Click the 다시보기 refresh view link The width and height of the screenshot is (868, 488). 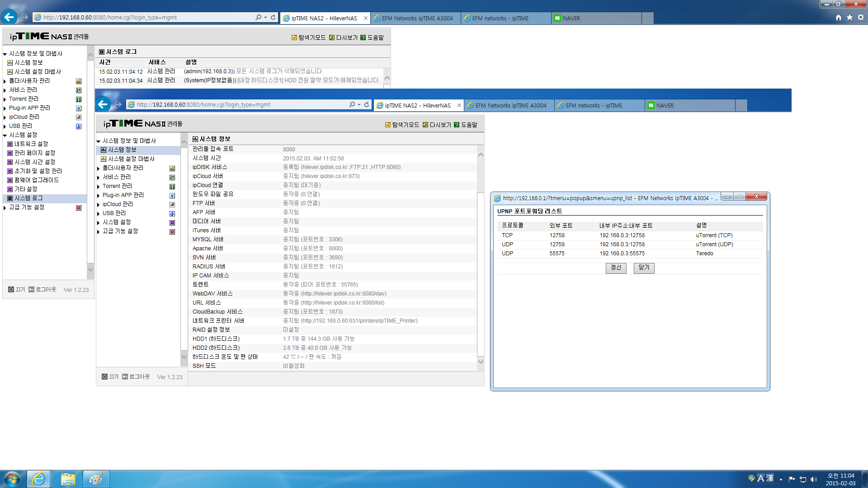[x=344, y=38]
